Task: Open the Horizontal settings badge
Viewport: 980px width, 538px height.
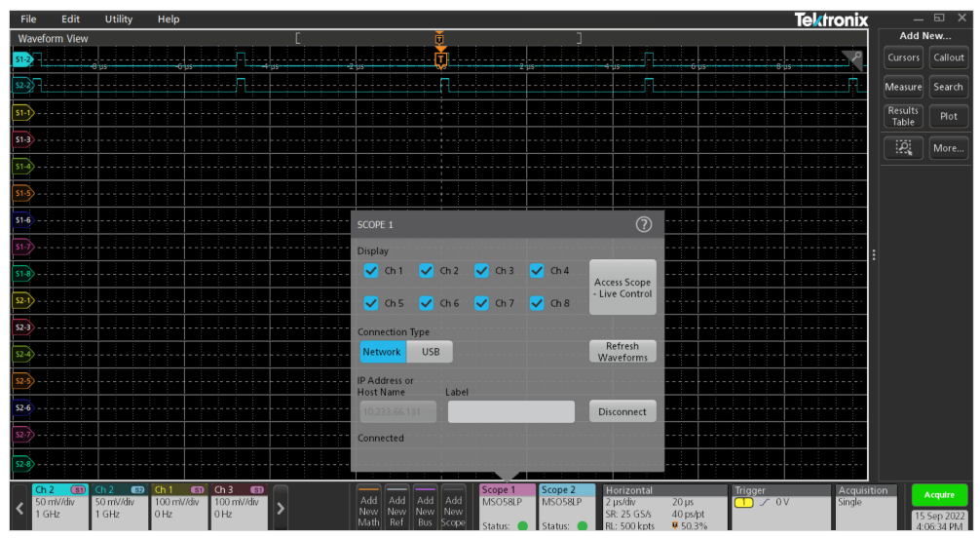Action: [x=665, y=508]
